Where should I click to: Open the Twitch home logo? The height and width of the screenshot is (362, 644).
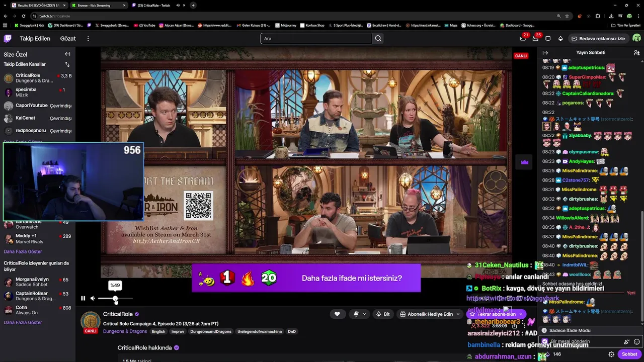[8, 38]
